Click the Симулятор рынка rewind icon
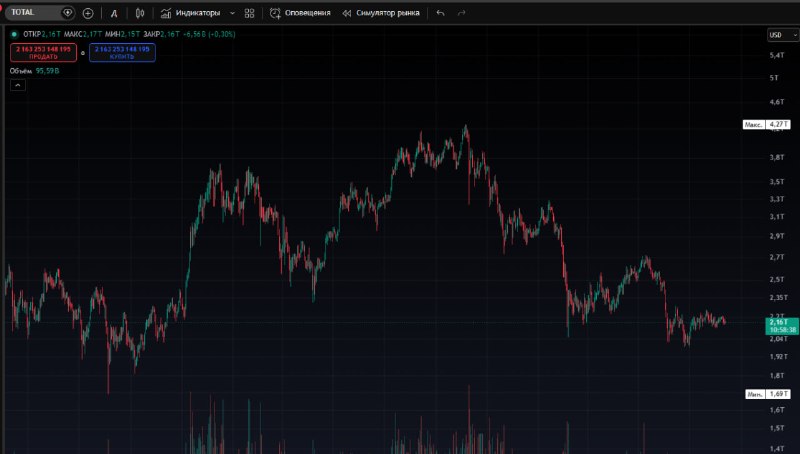Image resolution: width=800 pixels, height=454 pixels. coord(347,13)
